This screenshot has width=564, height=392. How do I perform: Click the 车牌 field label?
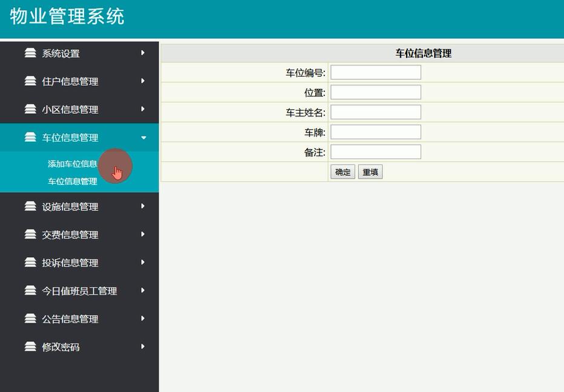point(315,132)
